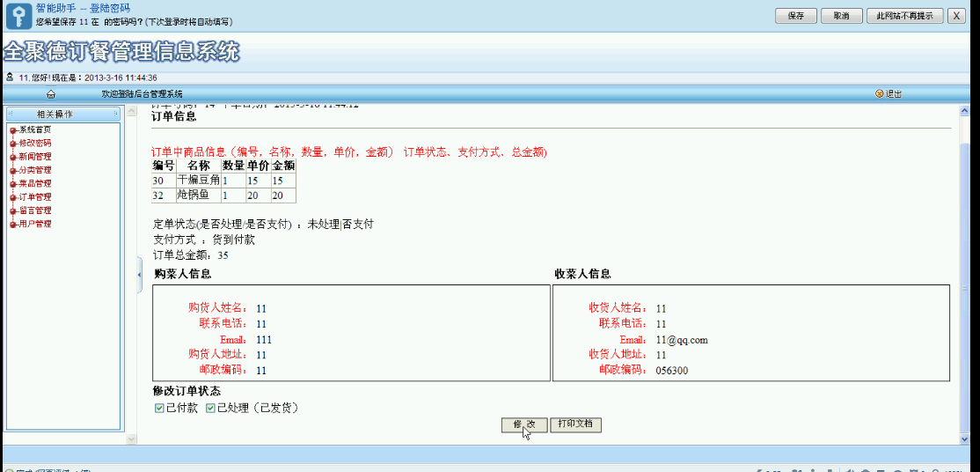Click the red bullet beside 分类管理

tap(13, 170)
